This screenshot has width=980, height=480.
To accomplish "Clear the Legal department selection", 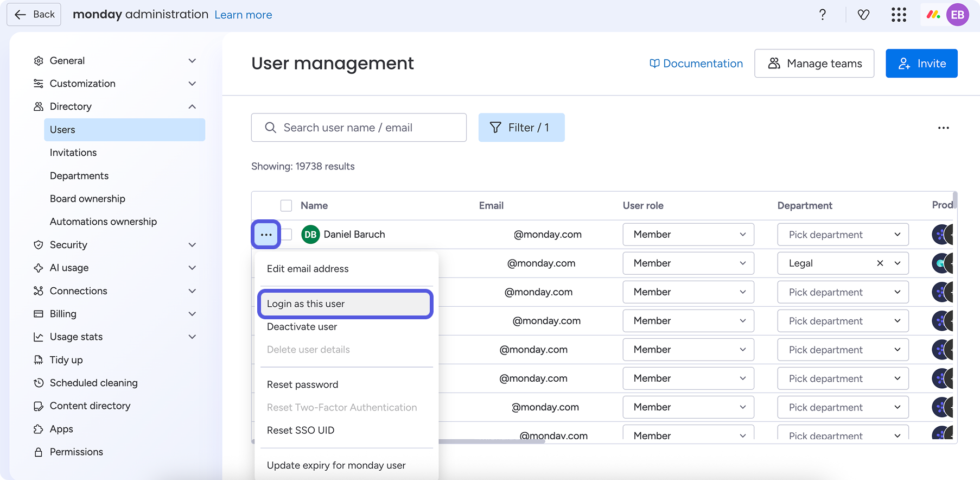I will pyautogui.click(x=880, y=263).
